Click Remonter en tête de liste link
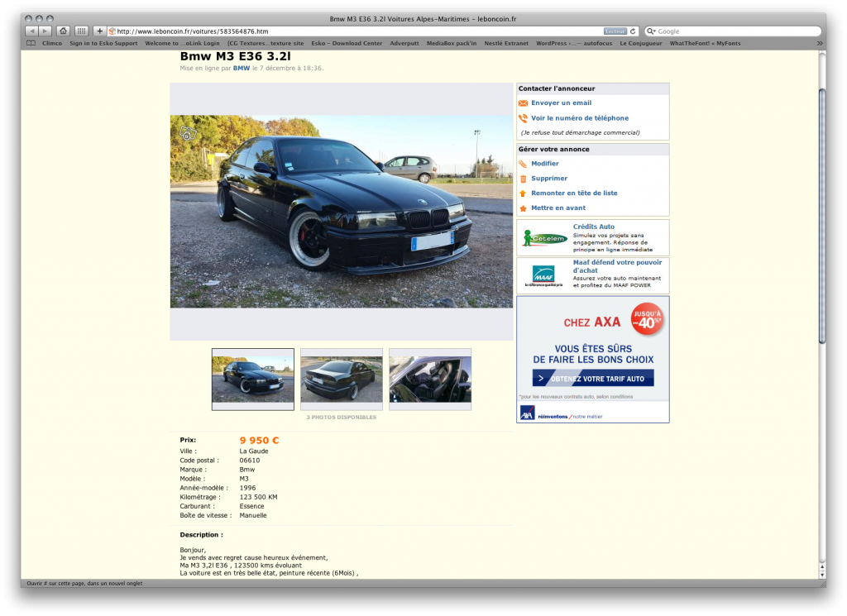Image resolution: width=847 pixels, height=616 pixels. [574, 193]
